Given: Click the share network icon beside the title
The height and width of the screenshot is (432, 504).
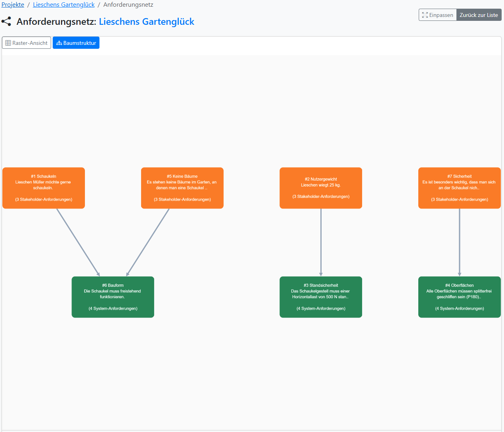Looking at the screenshot, I should [6, 22].
